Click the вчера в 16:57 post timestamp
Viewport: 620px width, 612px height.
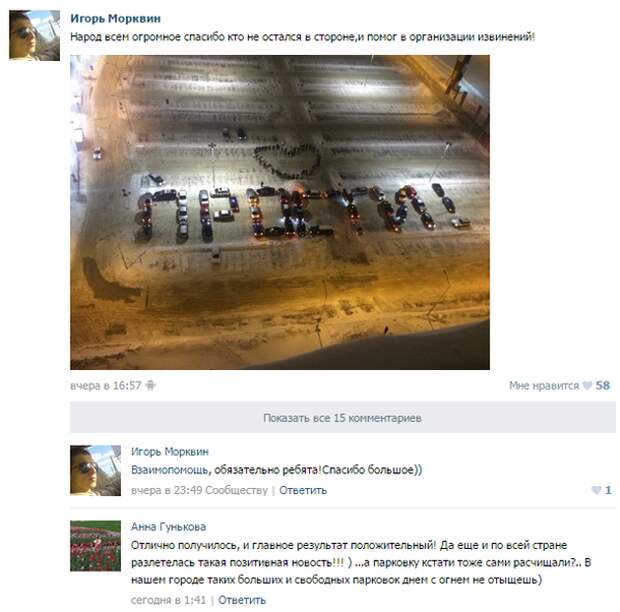[106, 385]
